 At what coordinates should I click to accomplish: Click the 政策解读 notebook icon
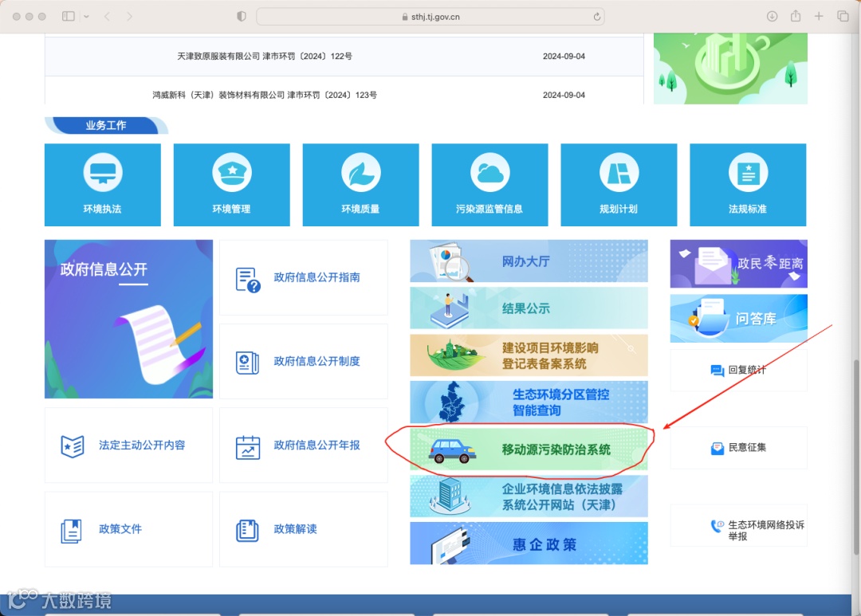[x=247, y=531]
